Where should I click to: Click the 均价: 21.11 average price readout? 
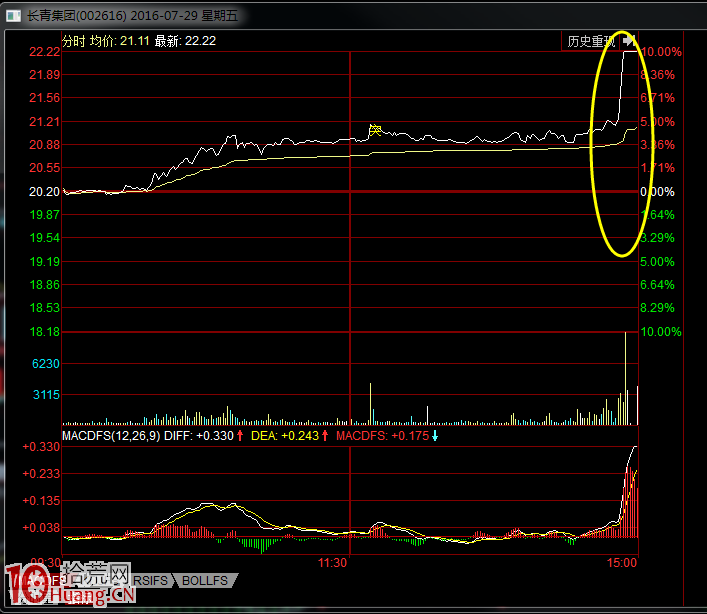coord(119,41)
